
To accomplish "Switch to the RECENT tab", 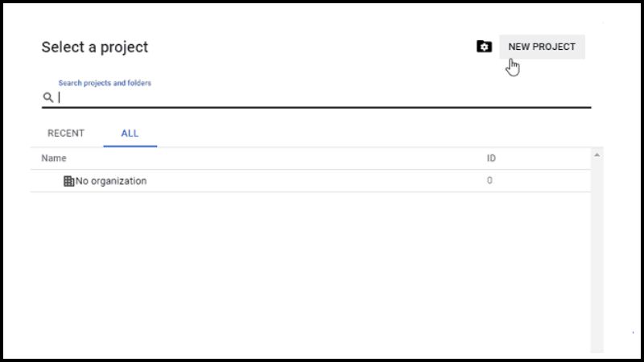I will (66, 133).
